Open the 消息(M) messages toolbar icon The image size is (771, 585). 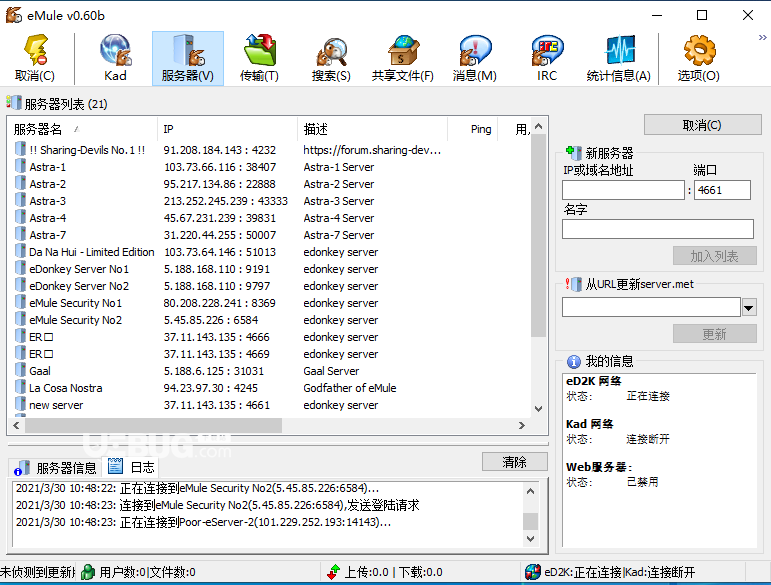[474, 58]
